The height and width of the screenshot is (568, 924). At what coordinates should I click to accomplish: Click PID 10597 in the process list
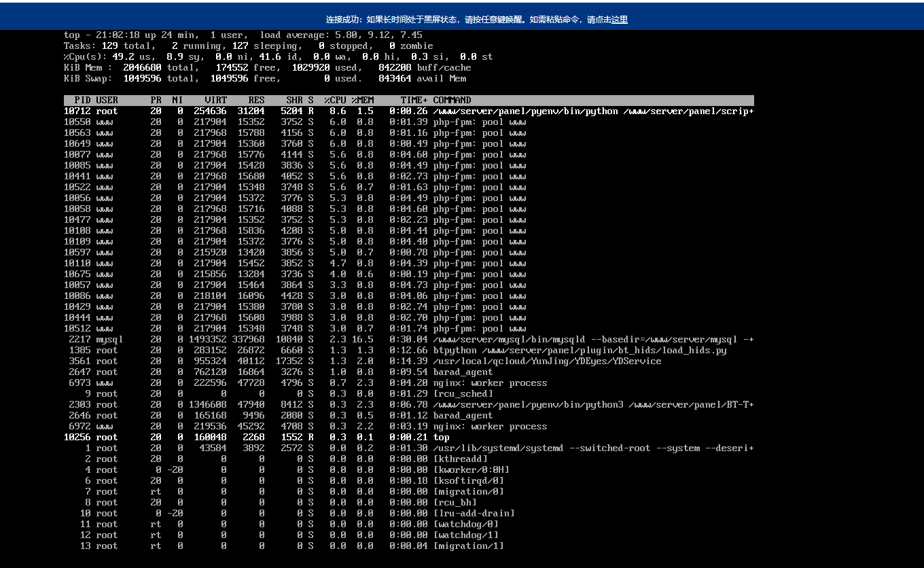(x=77, y=252)
